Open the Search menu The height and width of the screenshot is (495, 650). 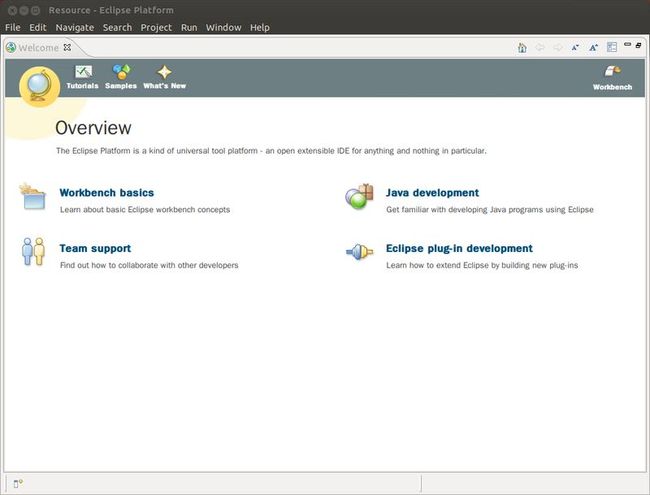pyautogui.click(x=117, y=27)
